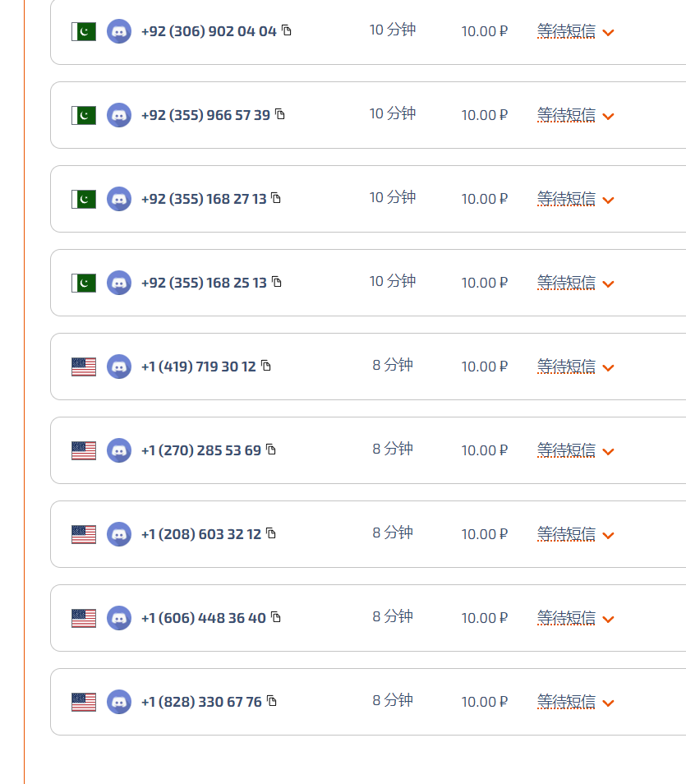Click the 10.00 ₽ price on +92 (355) 168 27 13 row
The height and width of the screenshot is (784, 686).
coord(484,199)
